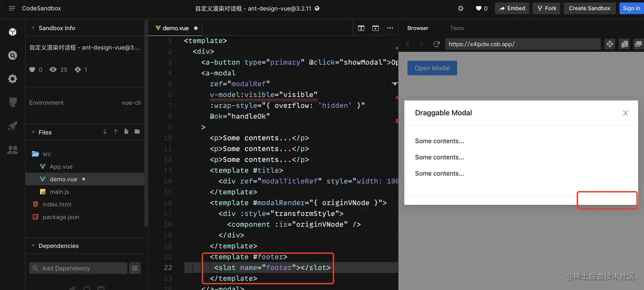Open the preview in a new window

pos(638,44)
